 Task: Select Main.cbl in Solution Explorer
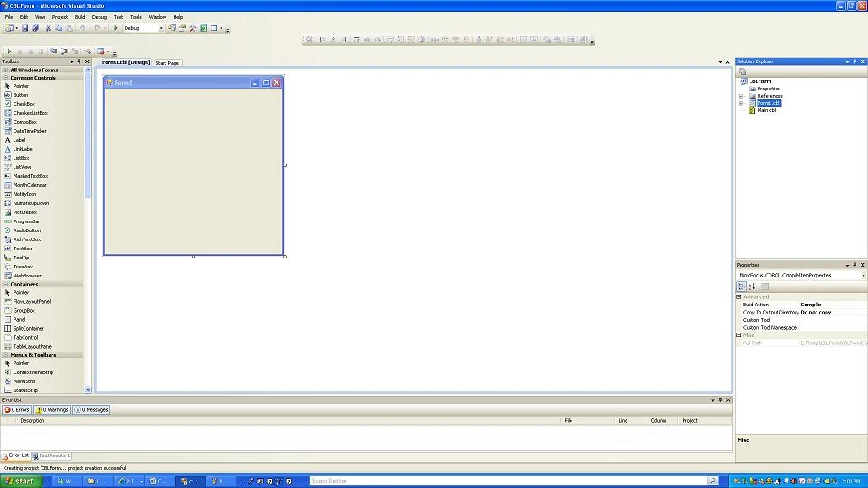(x=766, y=110)
